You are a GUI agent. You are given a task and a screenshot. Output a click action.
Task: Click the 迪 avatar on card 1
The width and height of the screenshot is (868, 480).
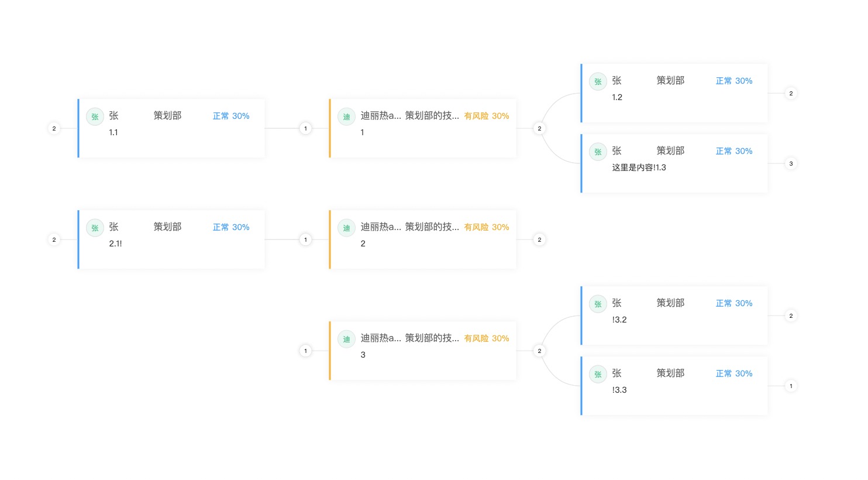pyautogui.click(x=346, y=116)
